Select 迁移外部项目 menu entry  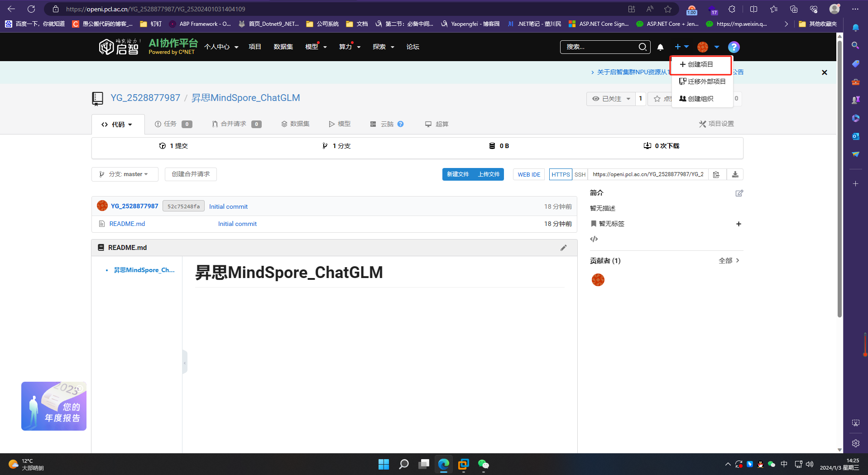702,82
